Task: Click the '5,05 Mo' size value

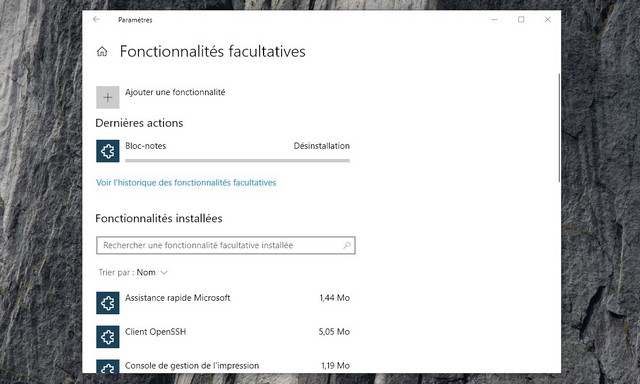Action: pyautogui.click(x=334, y=332)
